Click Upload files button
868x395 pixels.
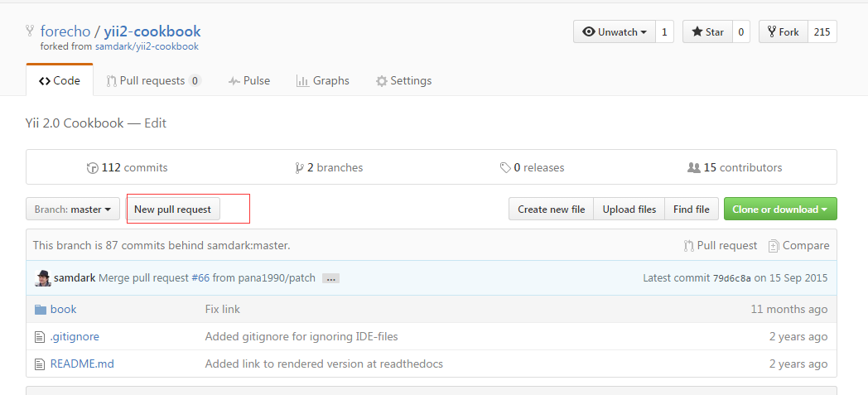coord(629,210)
